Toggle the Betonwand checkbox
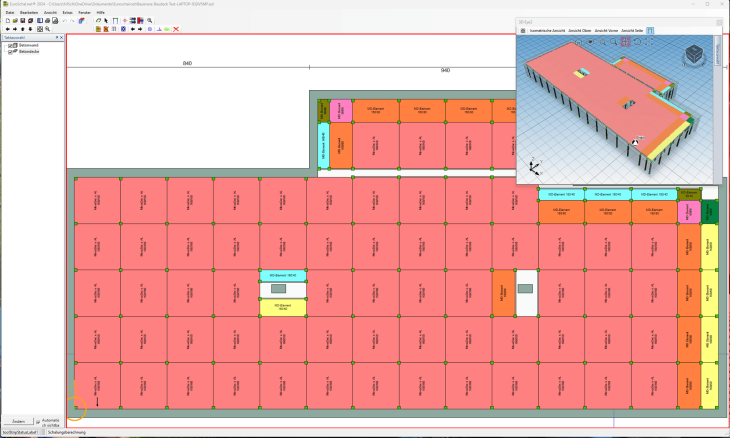Image resolution: width=730 pixels, height=438 pixels. pyautogui.click(x=9, y=45)
